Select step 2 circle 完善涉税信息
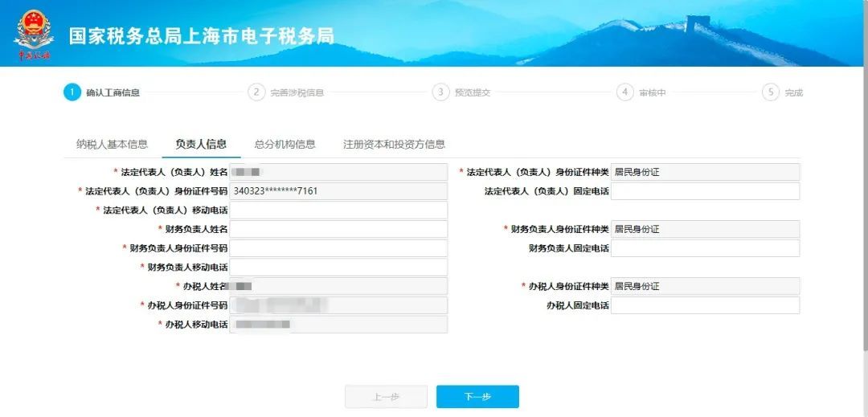 (256, 92)
